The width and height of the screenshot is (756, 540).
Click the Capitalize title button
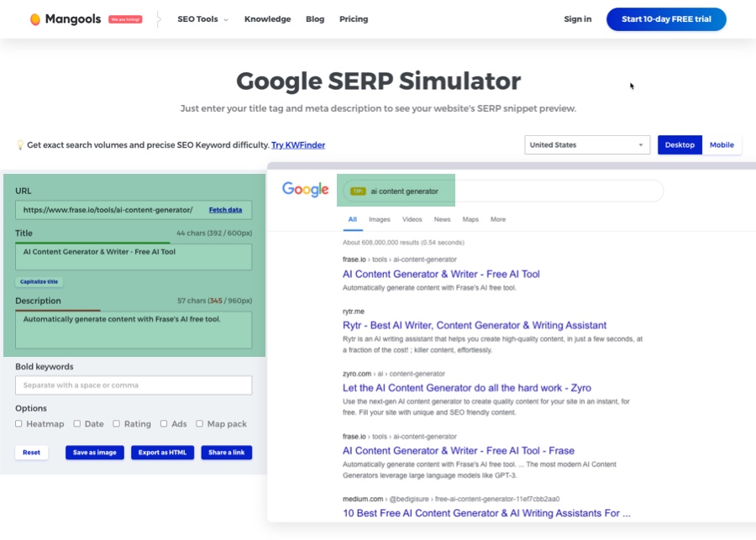tap(39, 281)
